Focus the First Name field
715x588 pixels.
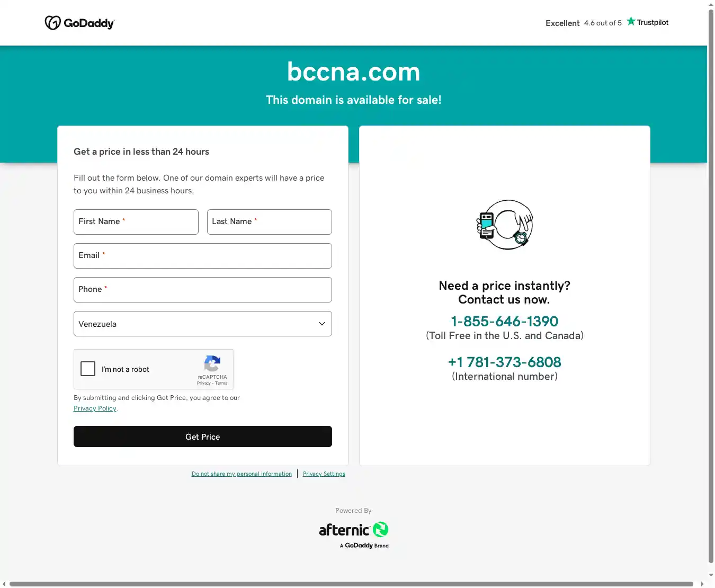coord(136,222)
